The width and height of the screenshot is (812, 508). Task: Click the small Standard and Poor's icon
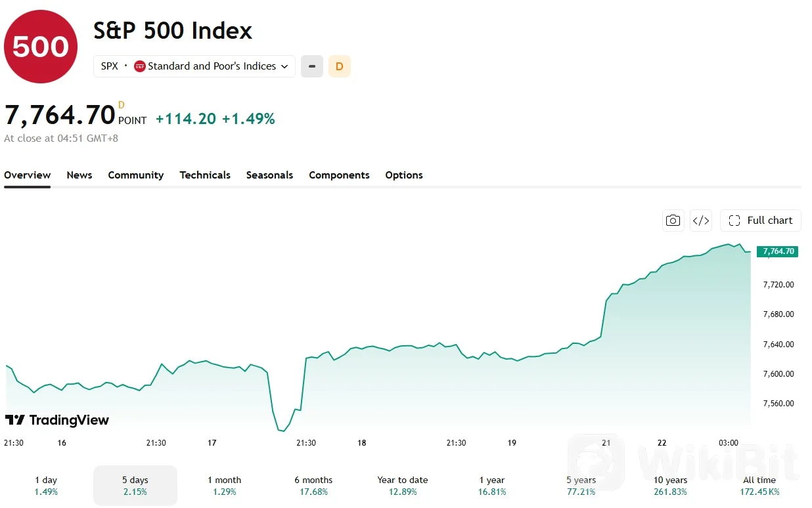(139, 66)
